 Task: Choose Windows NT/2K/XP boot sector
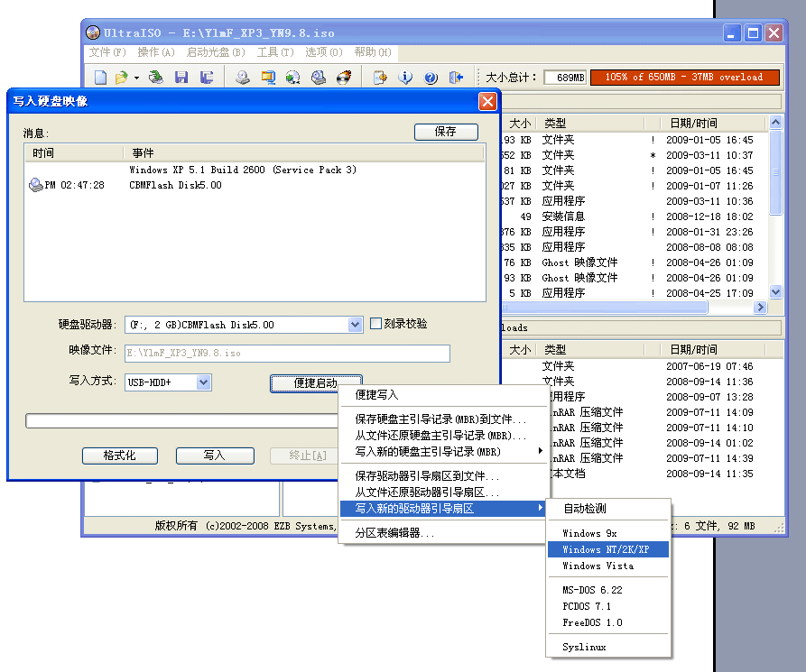(608, 549)
